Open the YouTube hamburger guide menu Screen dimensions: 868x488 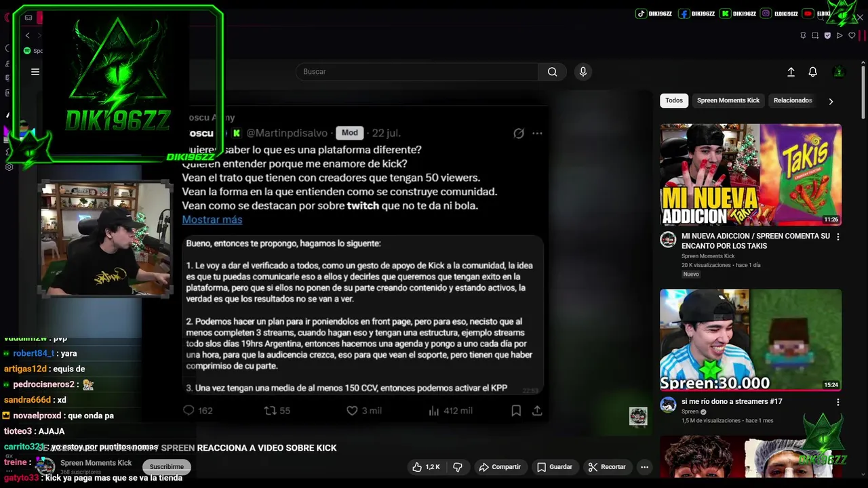pyautogui.click(x=35, y=72)
